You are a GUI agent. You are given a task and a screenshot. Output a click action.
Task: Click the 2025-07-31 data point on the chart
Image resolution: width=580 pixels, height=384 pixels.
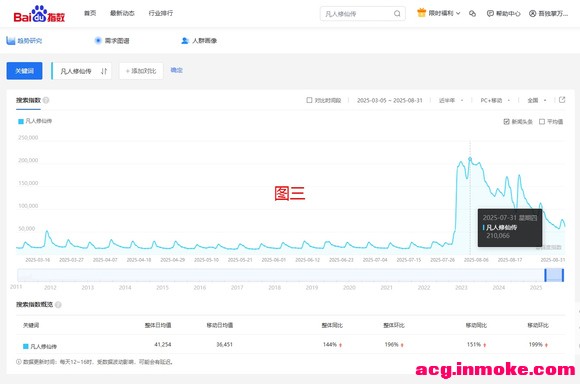tap(470, 159)
